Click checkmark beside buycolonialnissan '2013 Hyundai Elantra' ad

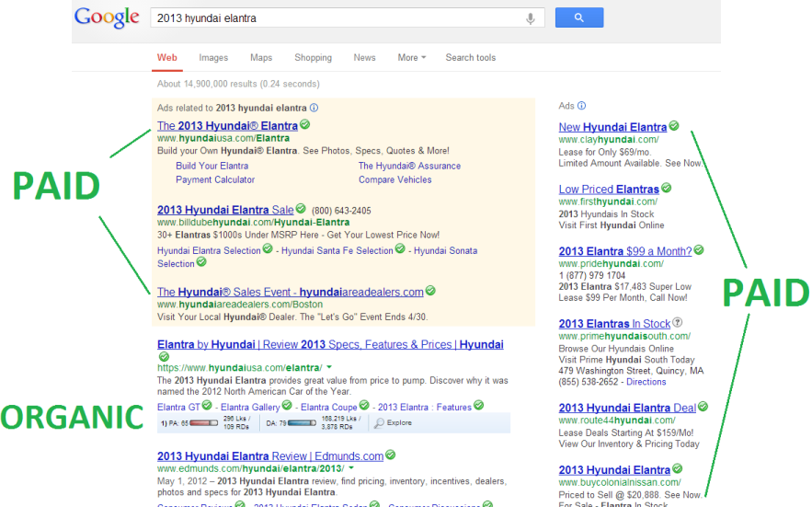(678, 468)
